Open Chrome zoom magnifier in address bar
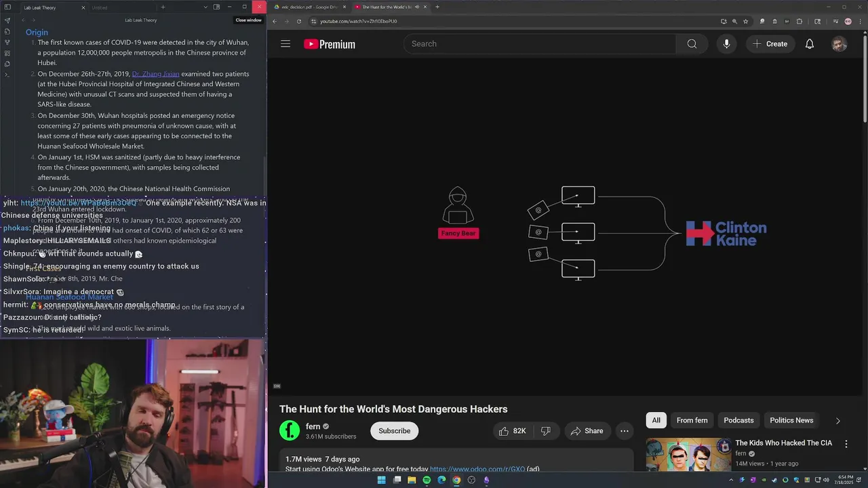This screenshot has height=488, width=868. click(734, 21)
